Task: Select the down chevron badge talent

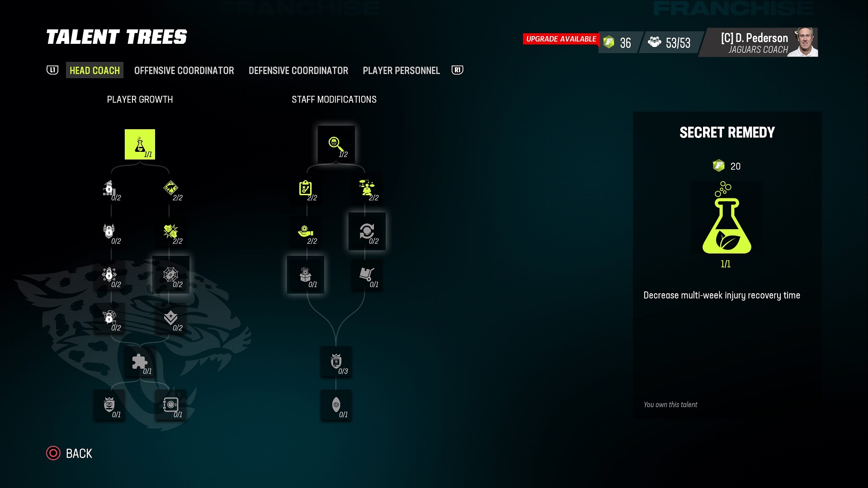Action: (x=171, y=318)
